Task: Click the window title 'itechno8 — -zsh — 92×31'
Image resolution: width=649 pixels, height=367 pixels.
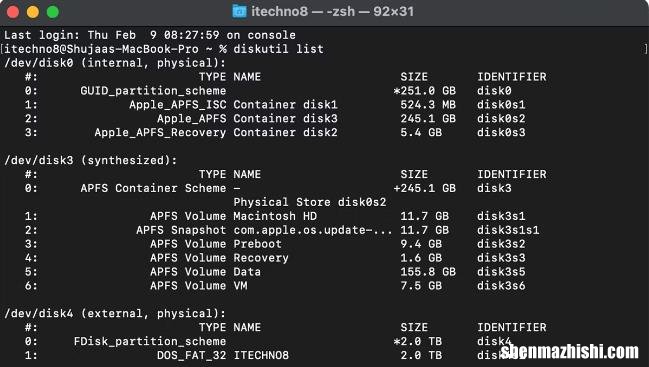Action: tap(332, 11)
